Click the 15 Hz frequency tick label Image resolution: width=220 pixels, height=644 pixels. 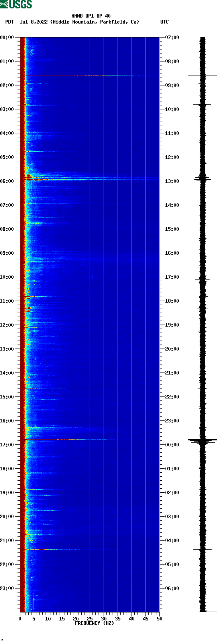(62, 619)
